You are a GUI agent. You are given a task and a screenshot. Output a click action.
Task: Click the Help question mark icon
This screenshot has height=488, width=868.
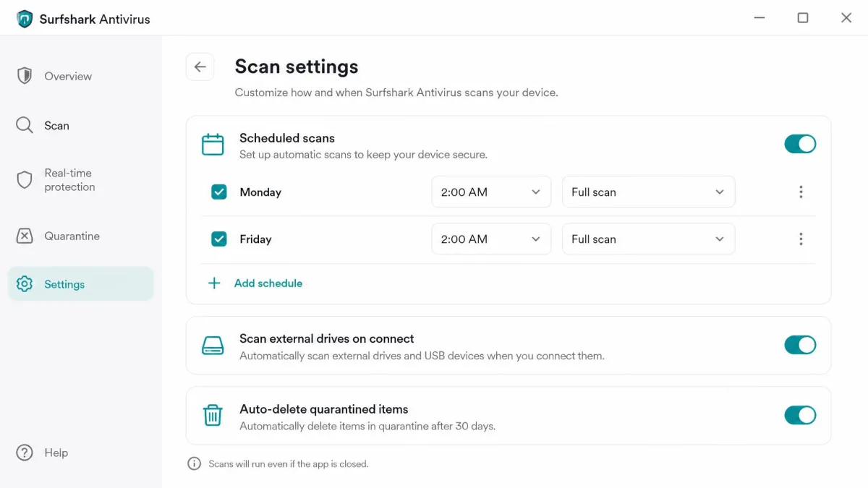pyautogui.click(x=25, y=453)
